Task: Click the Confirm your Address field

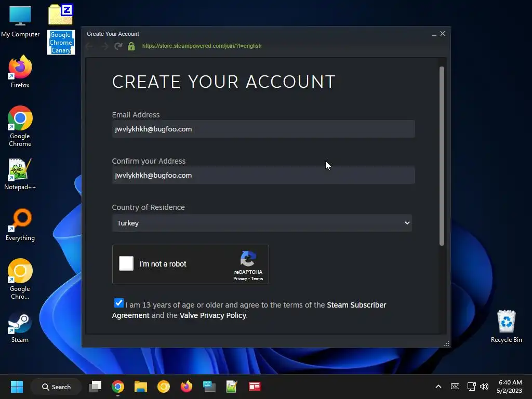Action: [263, 175]
